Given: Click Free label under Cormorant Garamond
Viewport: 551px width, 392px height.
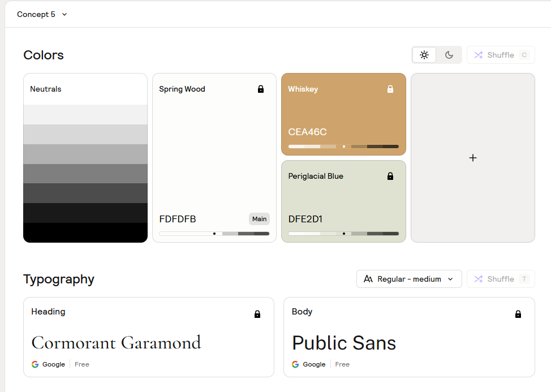Looking at the screenshot, I should coord(82,364).
